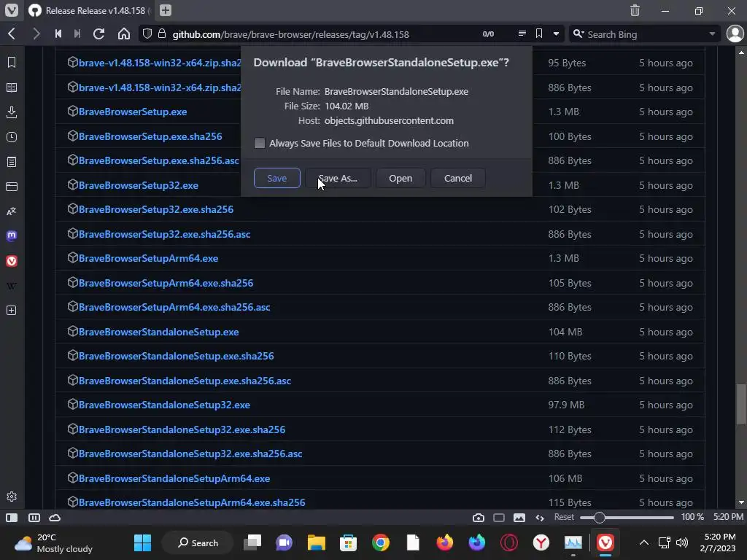This screenshot has width=747, height=560.
Task: Open BraveBrowserSetup.exe link
Action: [133, 112]
